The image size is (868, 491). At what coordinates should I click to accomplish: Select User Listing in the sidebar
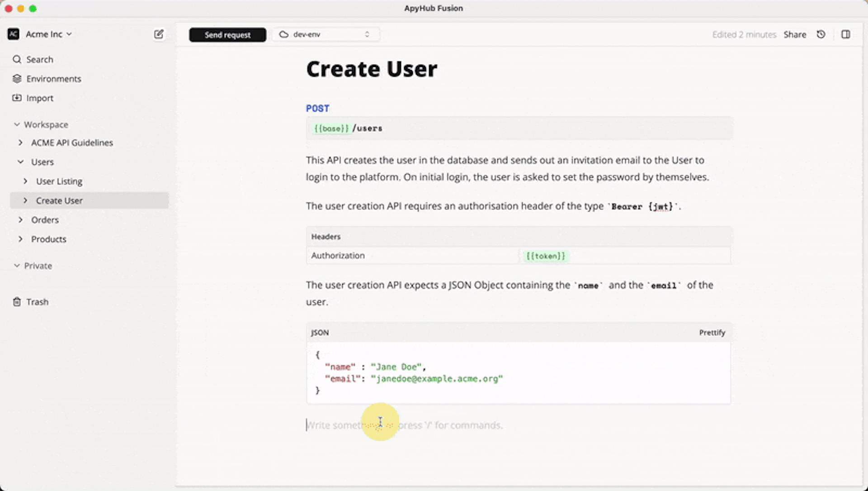coord(59,181)
